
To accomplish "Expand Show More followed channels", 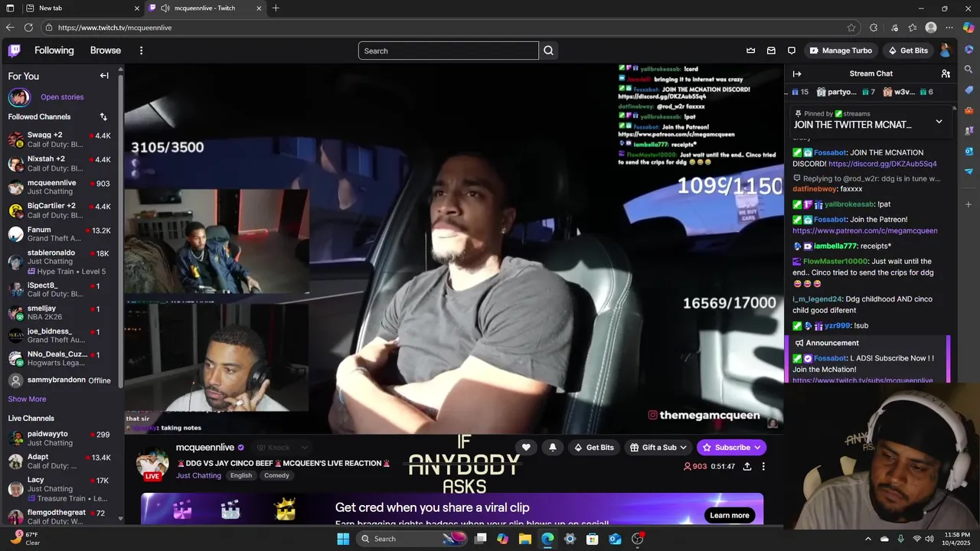I will click(x=27, y=399).
